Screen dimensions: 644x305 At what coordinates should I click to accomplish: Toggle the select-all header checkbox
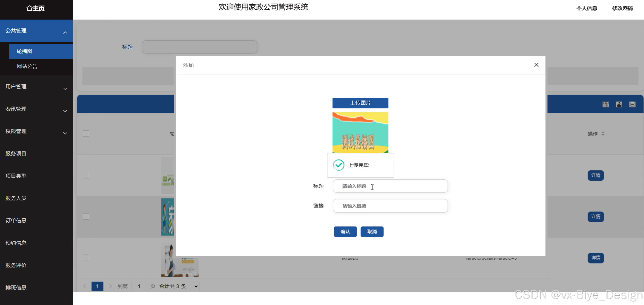tap(86, 134)
